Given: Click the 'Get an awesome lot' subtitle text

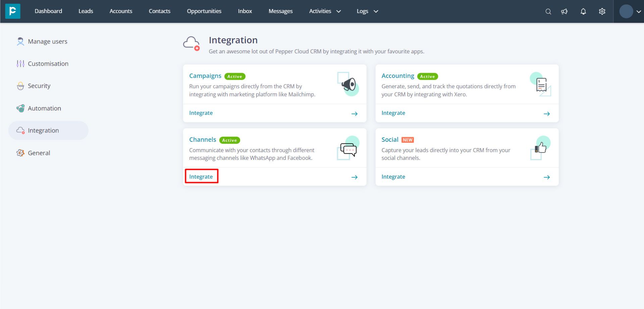Looking at the screenshot, I should (316, 51).
